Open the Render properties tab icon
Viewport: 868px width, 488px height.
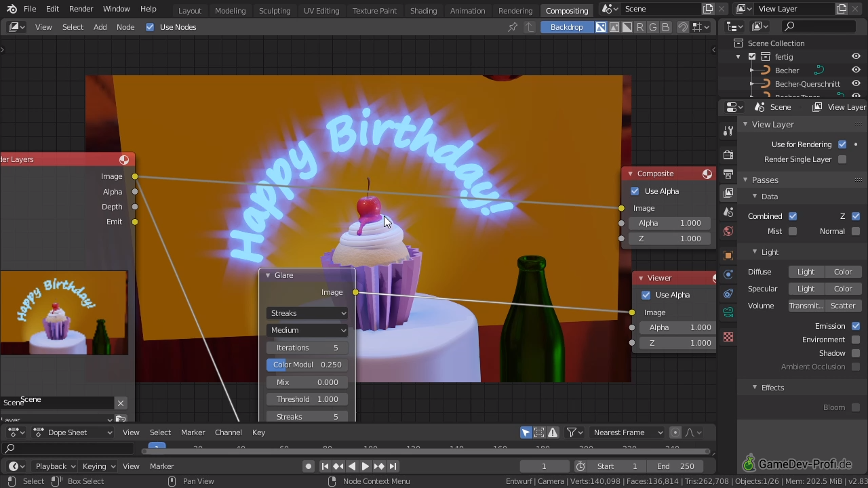pyautogui.click(x=728, y=155)
